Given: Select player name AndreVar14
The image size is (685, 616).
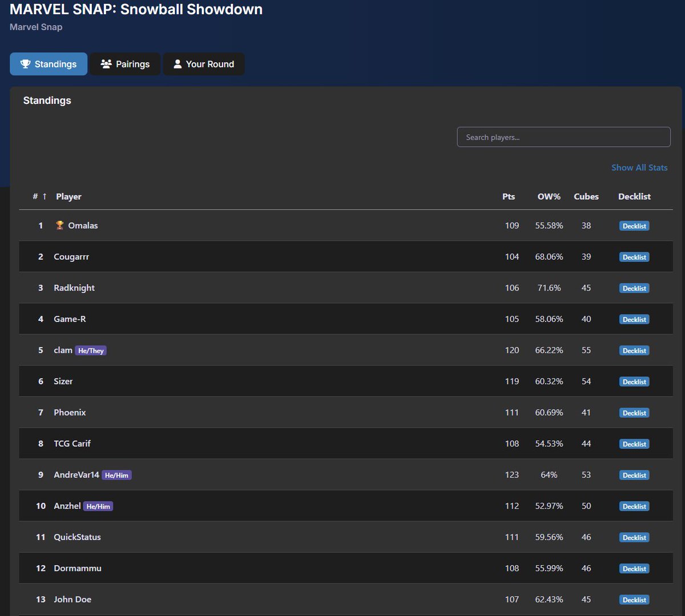Looking at the screenshot, I should pos(76,474).
